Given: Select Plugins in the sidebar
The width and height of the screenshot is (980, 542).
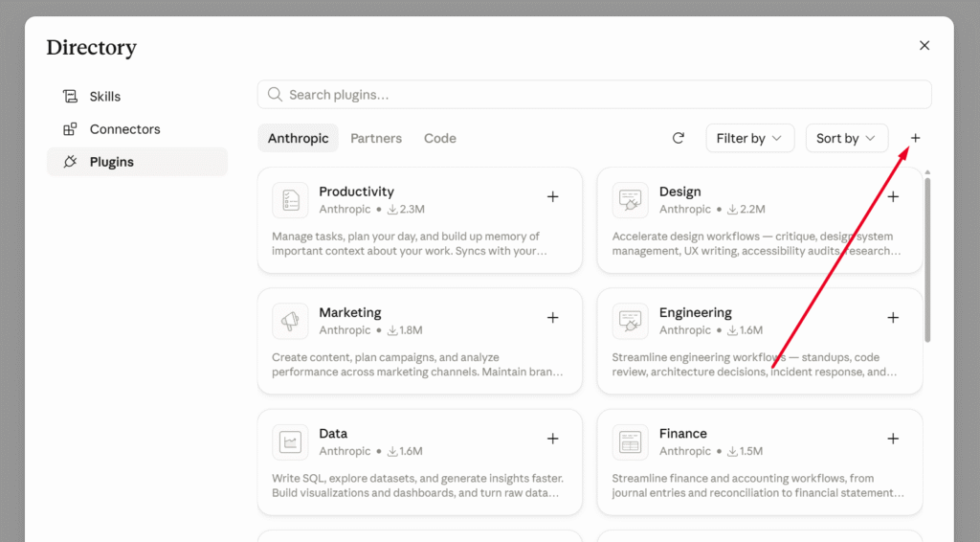Looking at the screenshot, I should 138,162.
